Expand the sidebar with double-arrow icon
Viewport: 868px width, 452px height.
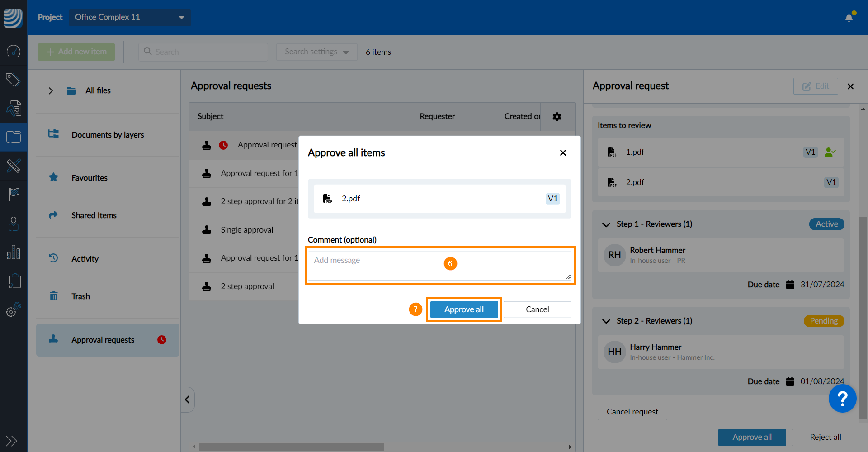click(x=11, y=441)
